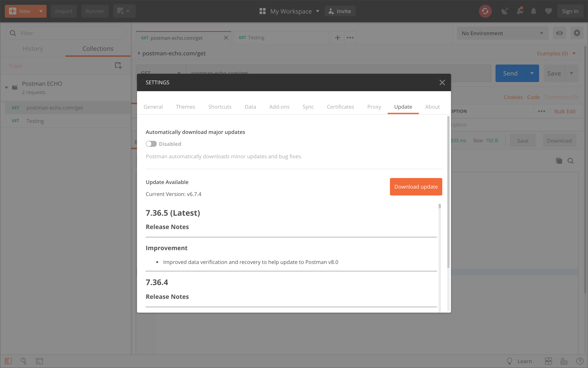Open Save button dropdown arrow
588x368 pixels.
pos(571,73)
